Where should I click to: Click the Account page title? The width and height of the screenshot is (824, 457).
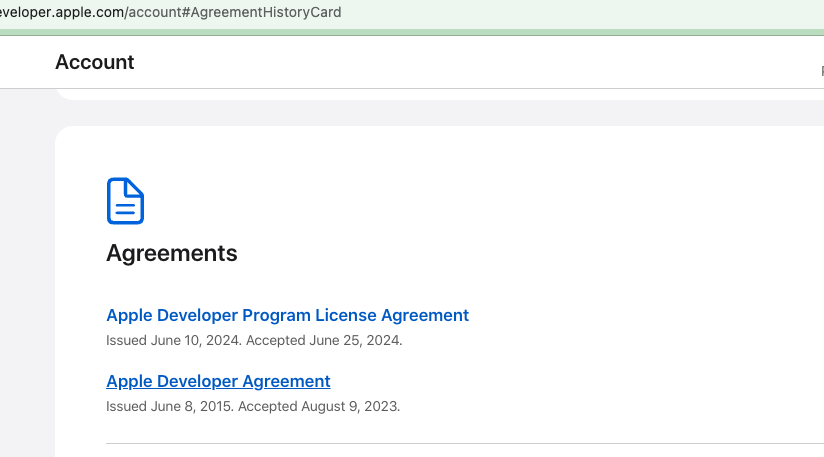tap(94, 62)
